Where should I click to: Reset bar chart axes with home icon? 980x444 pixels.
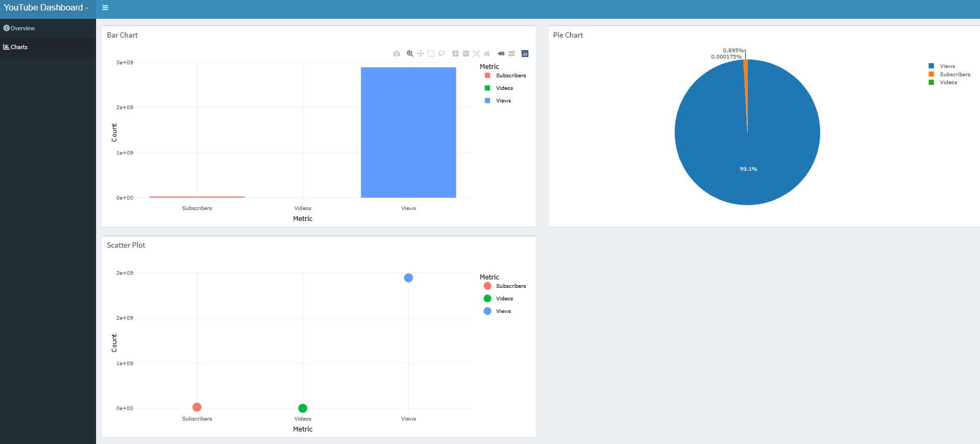(x=487, y=53)
